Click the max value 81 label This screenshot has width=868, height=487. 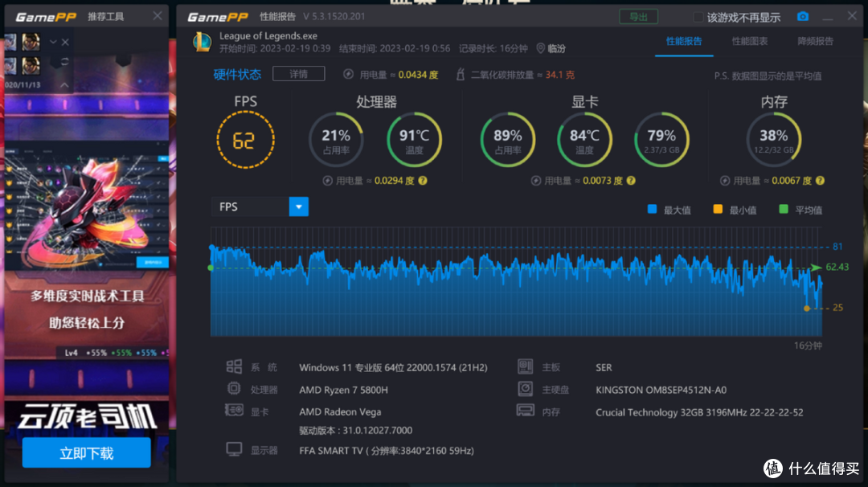(837, 246)
